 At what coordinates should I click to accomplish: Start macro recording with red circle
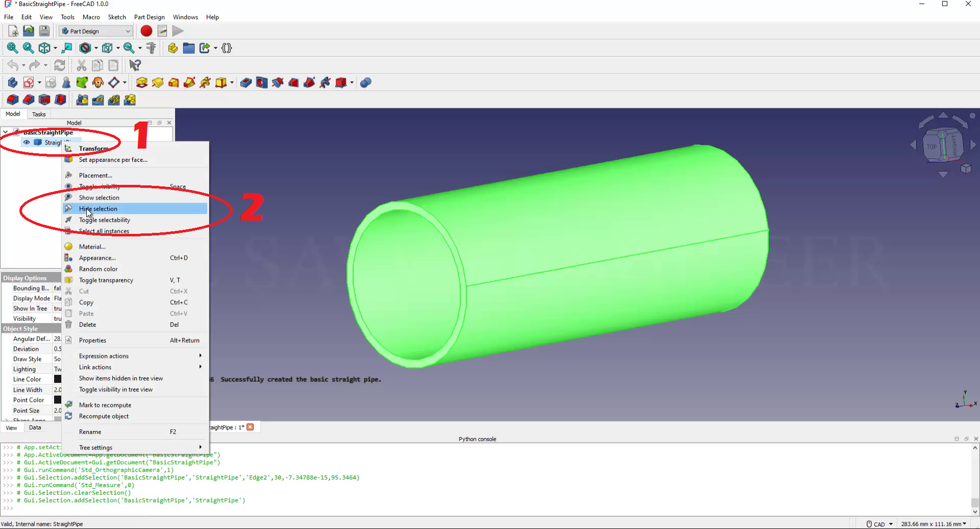tap(146, 31)
